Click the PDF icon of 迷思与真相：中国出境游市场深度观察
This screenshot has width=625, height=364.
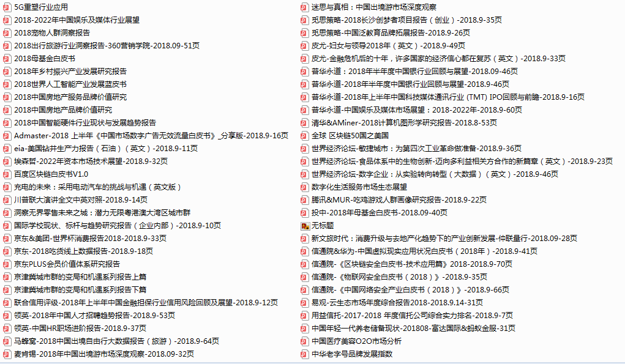[x=304, y=7]
